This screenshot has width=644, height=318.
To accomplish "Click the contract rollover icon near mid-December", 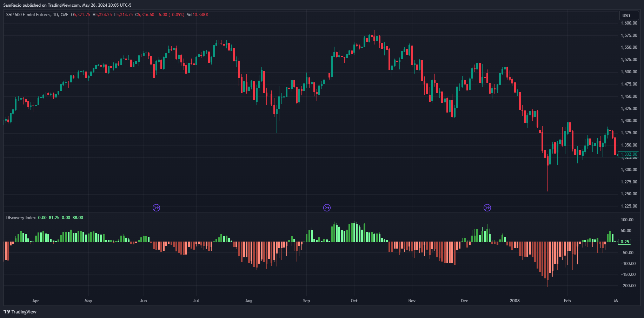I will click(x=487, y=208).
